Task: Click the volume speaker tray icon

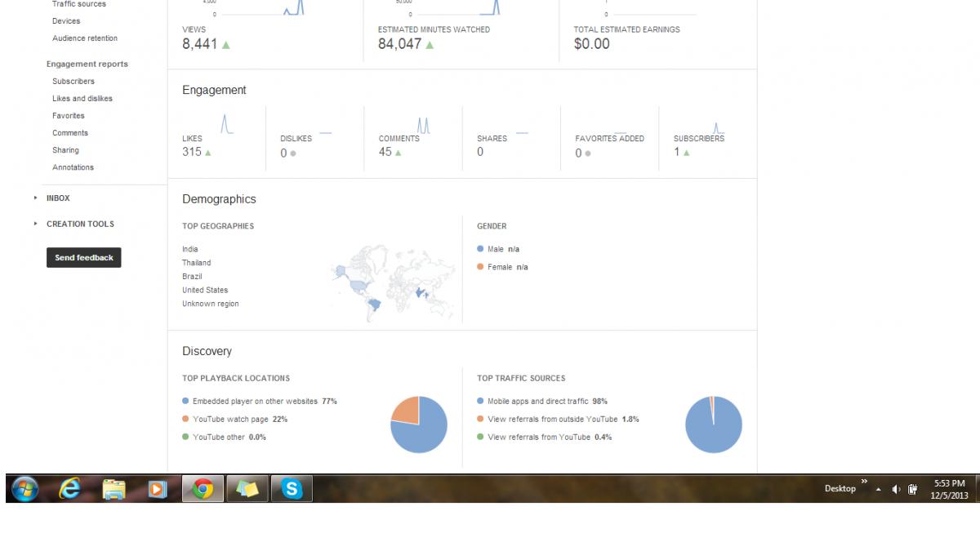Action: pyautogui.click(x=896, y=489)
